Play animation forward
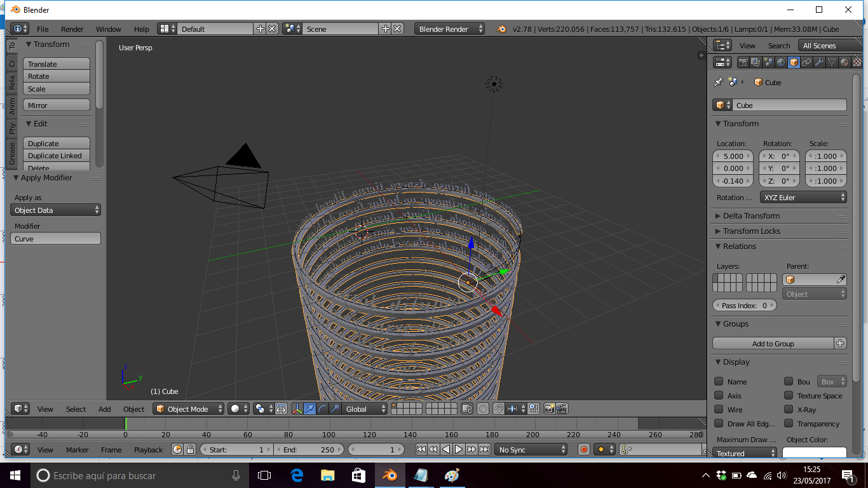The image size is (868, 488). (x=459, y=449)
